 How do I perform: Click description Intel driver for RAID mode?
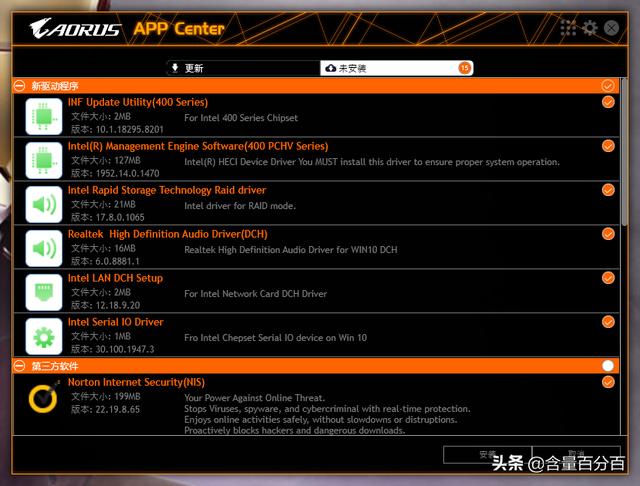click(240, 206)
